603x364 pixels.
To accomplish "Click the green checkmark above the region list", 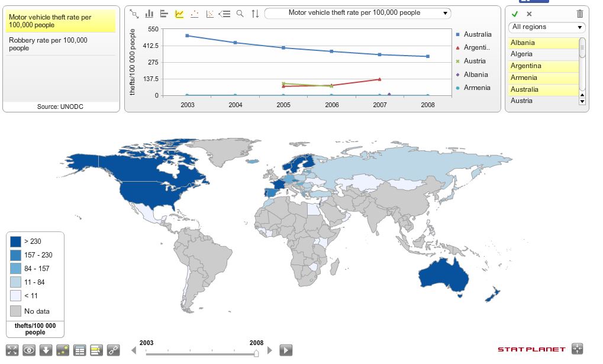I will 514,14.
